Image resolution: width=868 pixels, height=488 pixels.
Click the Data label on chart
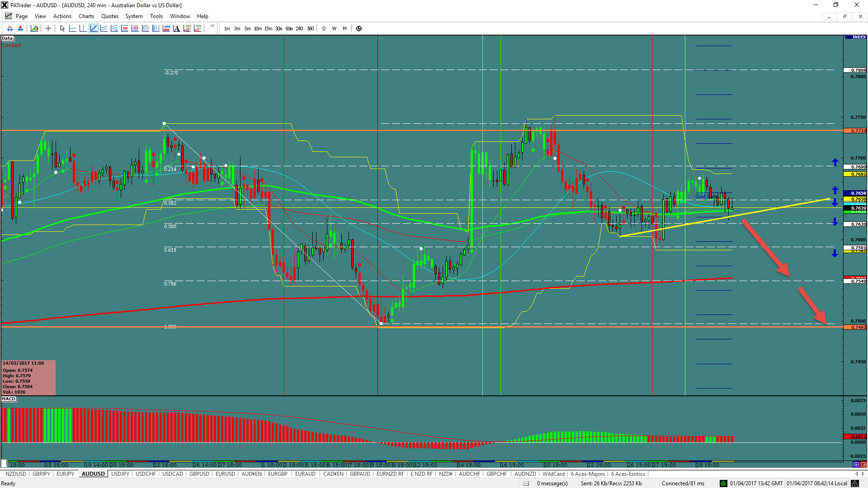click(7, 38)
